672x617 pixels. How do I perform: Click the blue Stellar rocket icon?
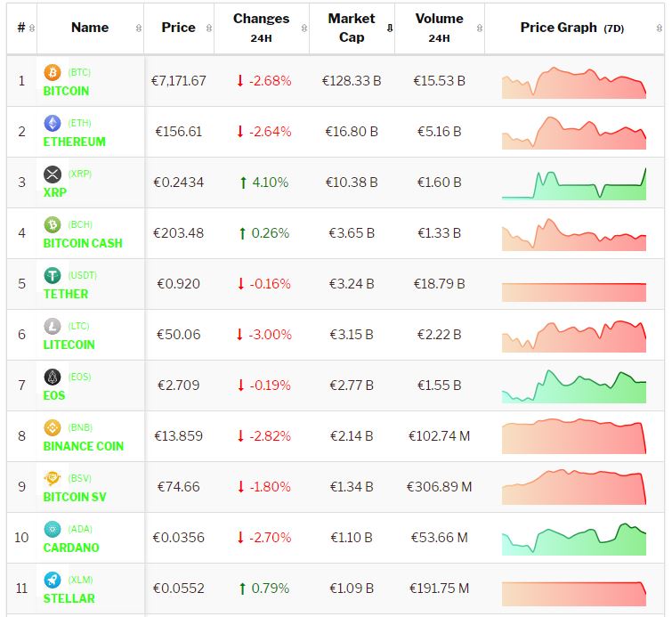pyautogui.click(x=52, y=580)
